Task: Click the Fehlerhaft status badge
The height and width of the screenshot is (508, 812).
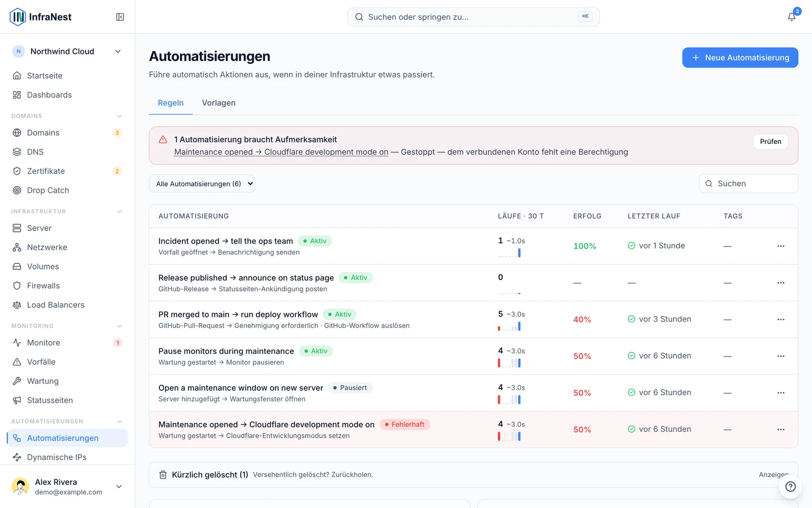Action: [405, 424]
